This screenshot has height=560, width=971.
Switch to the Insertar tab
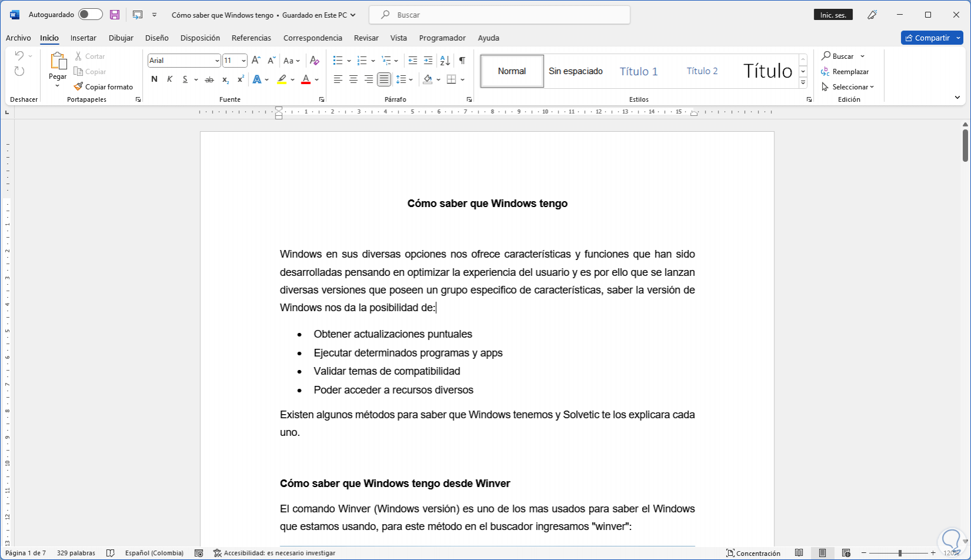(84, 38)
